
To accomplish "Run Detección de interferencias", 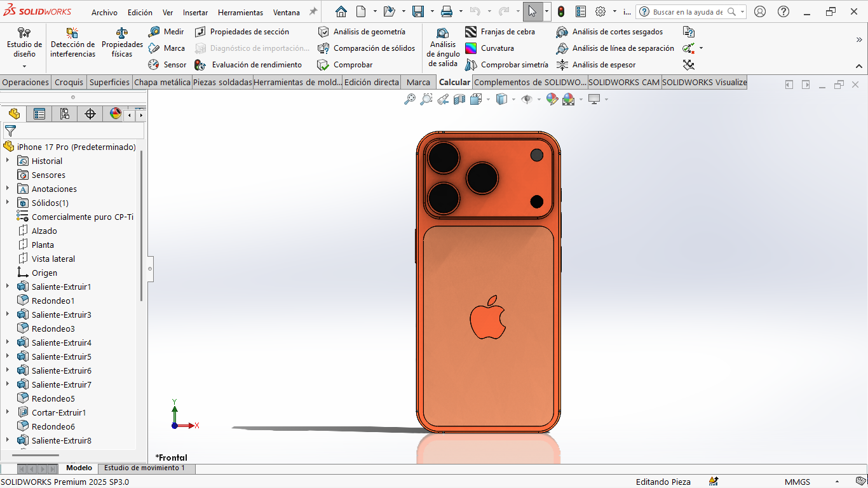I will tap(72, 43).
